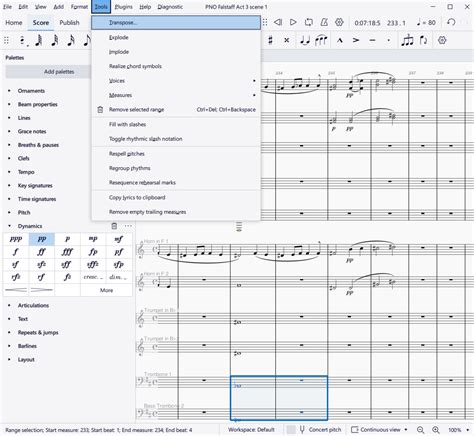The width and height of the screenshot is (474, 436).
Task: Click Fill with slashes menu entry
Action: pyautogui.click(x=176, y=124)
